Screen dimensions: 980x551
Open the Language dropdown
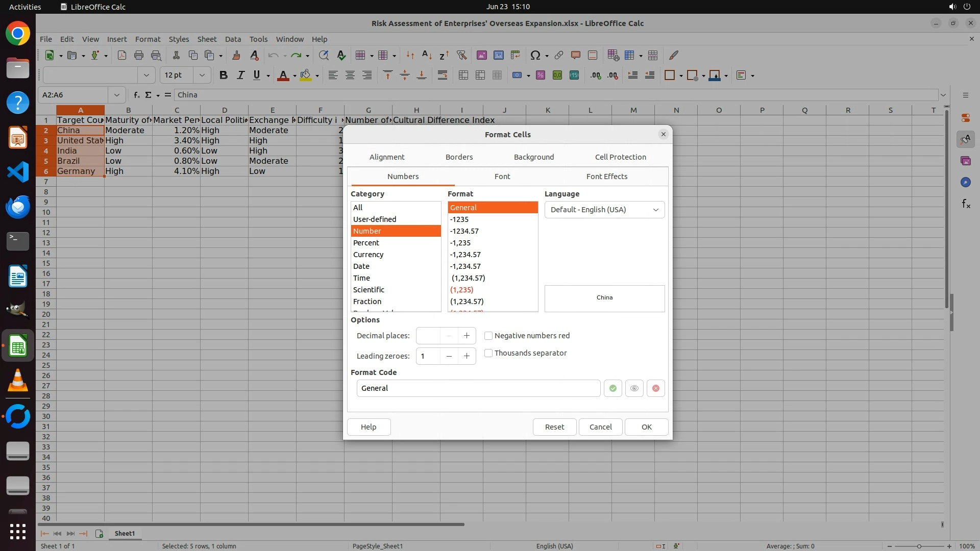coord(604,210)
